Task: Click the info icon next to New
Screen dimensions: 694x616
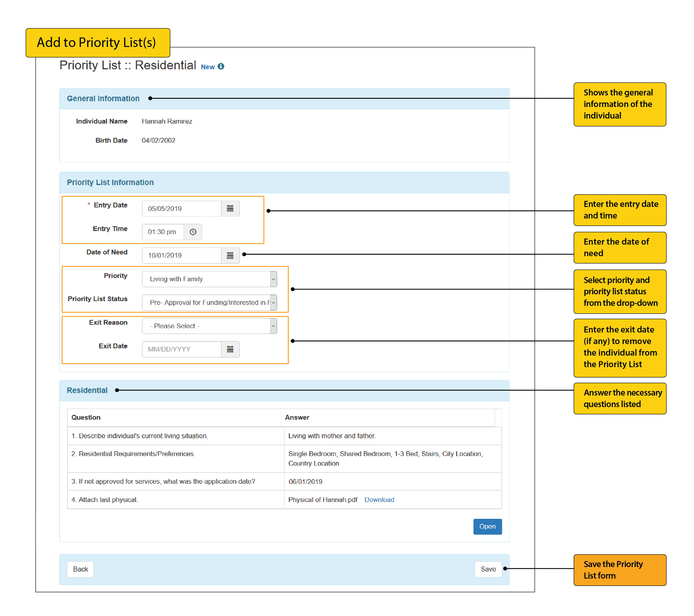Action: (x=221, y=66)
